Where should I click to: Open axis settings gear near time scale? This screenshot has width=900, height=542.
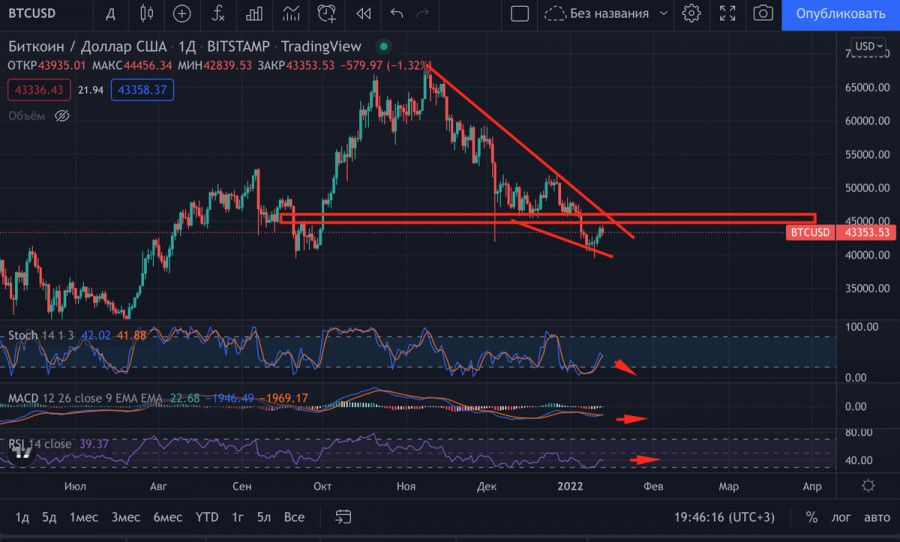868,486
